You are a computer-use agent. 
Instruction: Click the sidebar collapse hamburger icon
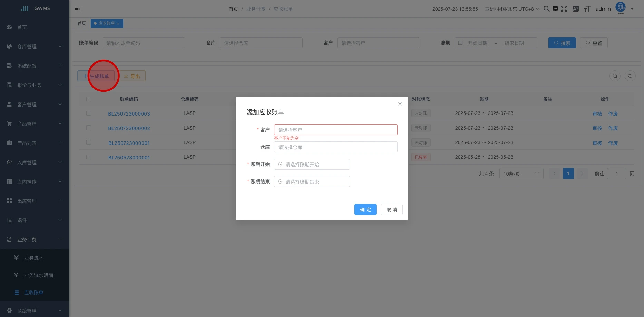coord(78,9)
